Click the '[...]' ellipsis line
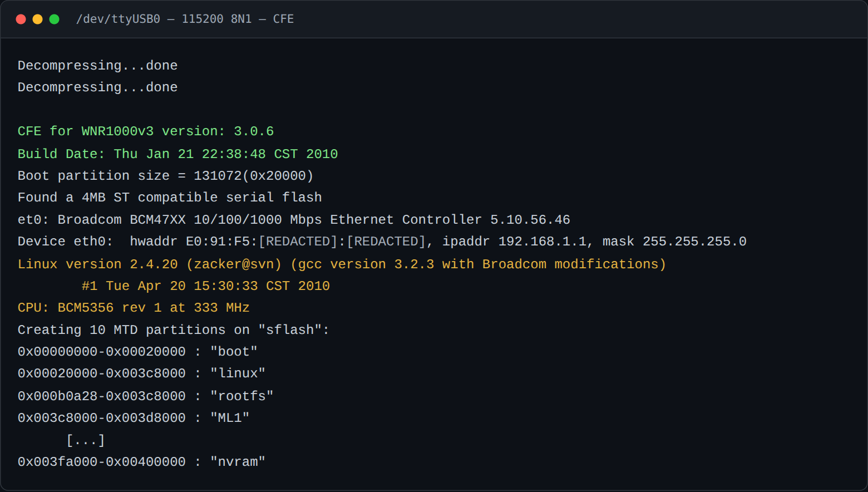868x492 pixels. [x=86, y=441]
